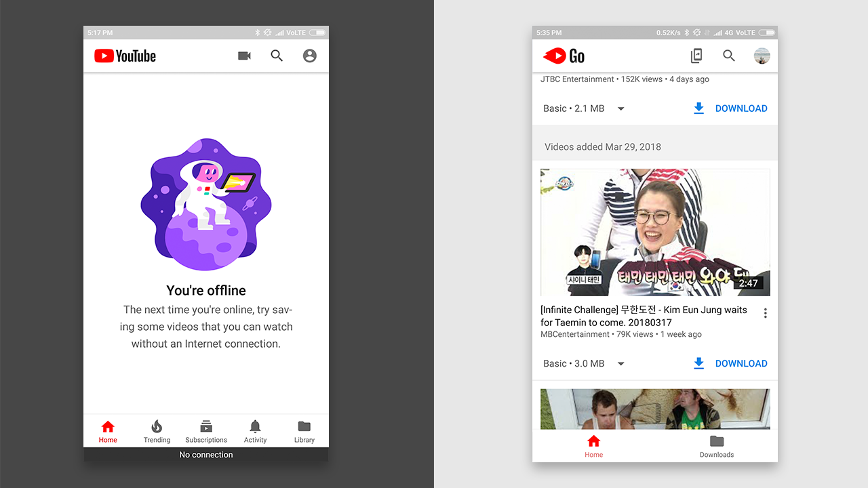Tap the 'JTBC Entertainment • 152K views' line
This screenshot has height=488, width=868.
[x=625, y=79]
